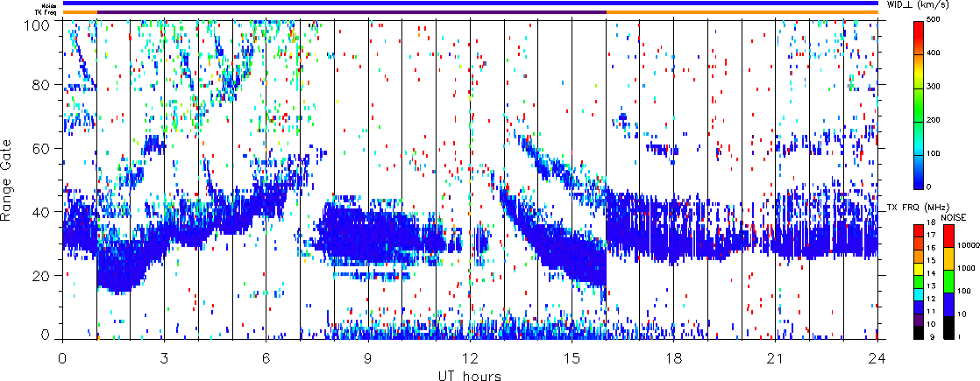Click the purple segment of the TX Freq strip

(352, 12)
